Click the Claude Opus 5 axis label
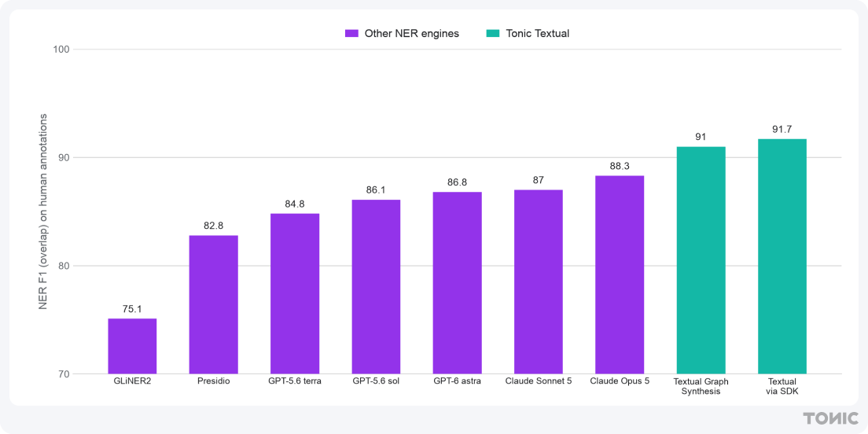Image resolution: width=868 pixels, height=434 pixels. coord(620,381)
